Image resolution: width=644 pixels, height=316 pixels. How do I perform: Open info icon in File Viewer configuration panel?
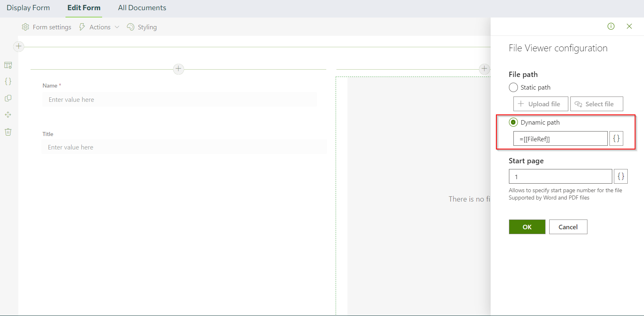tap(611, 26)
